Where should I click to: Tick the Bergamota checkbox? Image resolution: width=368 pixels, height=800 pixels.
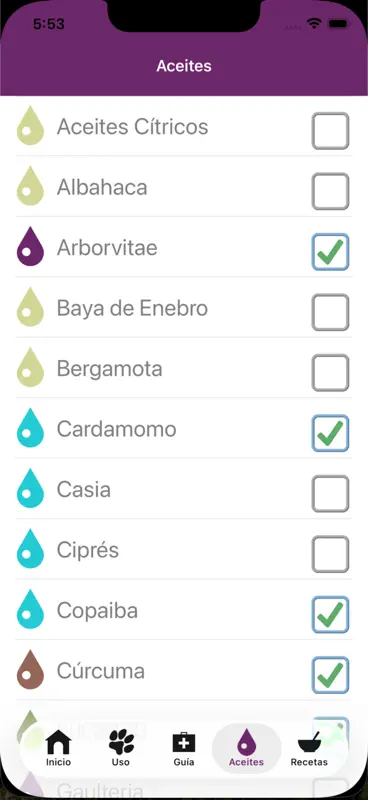click(x=330, y=373)
